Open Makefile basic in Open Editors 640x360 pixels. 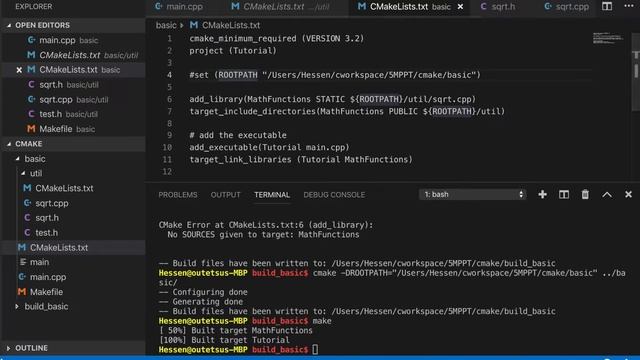coord(73,129)
